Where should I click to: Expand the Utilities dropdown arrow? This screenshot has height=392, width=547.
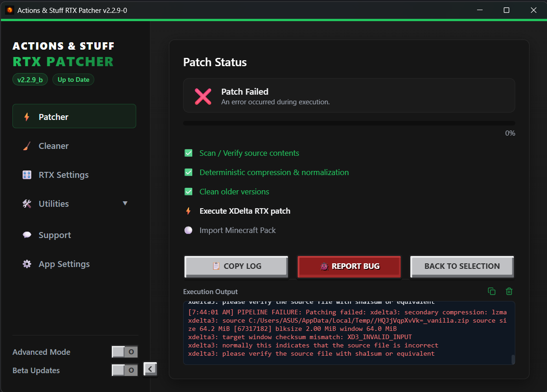point(125,203)
